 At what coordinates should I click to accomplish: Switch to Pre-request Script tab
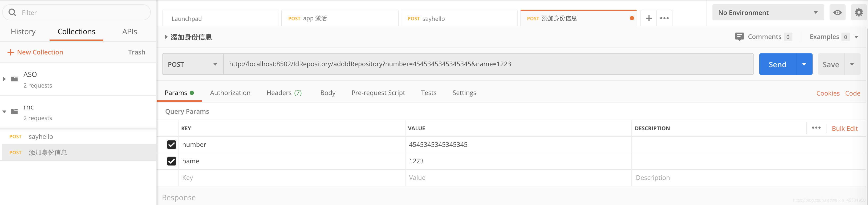click(x=378, y=93)
